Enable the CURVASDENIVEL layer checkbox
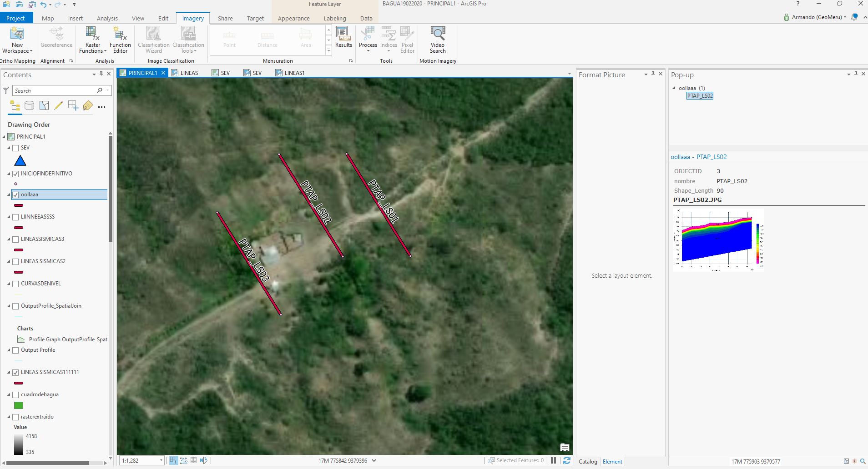 point(15,284)
